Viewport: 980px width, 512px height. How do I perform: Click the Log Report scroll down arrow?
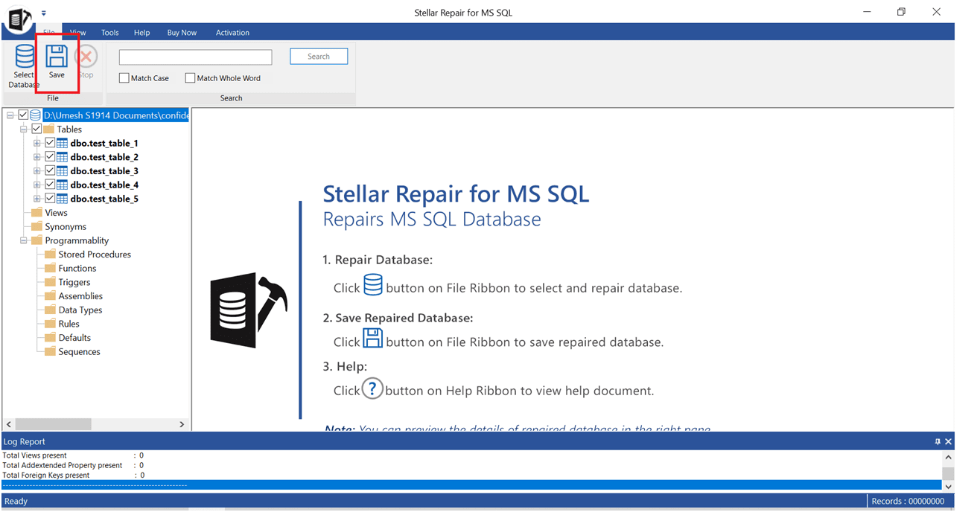(x=948, y=486)
